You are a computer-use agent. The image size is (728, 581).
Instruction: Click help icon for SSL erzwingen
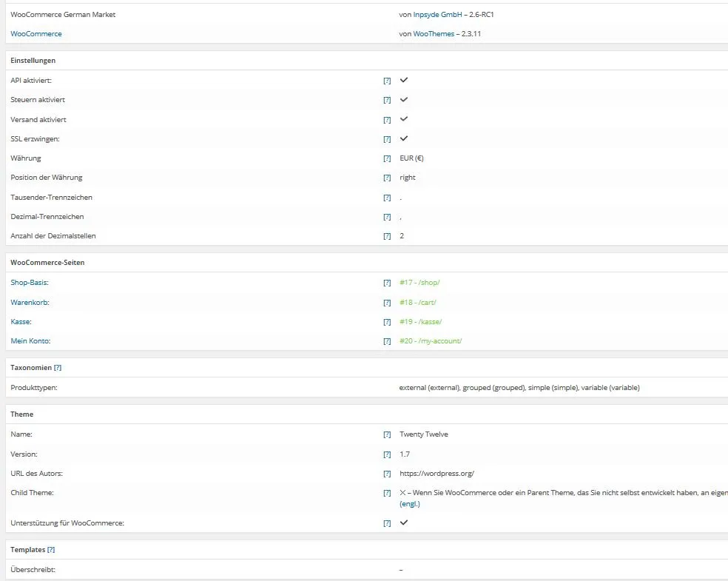387,139
